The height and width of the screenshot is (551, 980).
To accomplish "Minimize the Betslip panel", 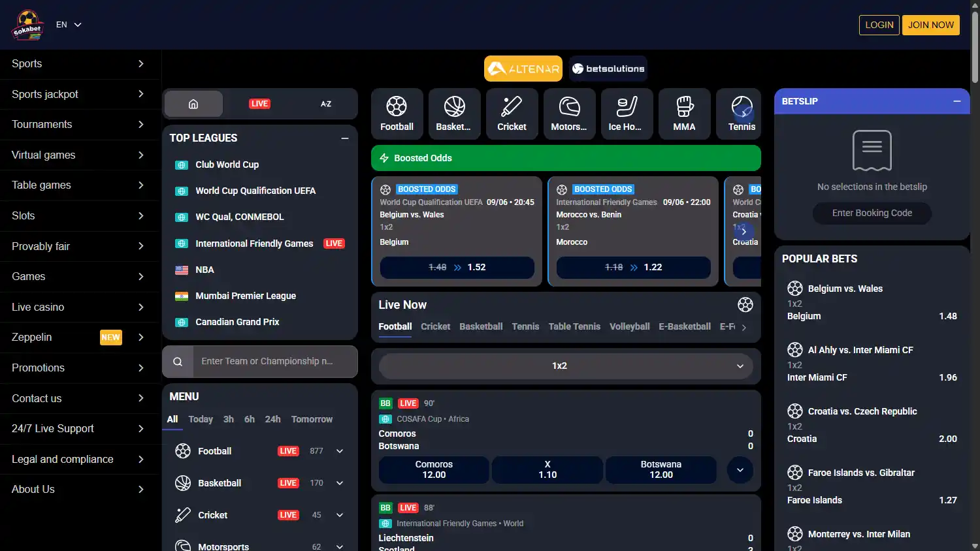I will tap(957, 101).
